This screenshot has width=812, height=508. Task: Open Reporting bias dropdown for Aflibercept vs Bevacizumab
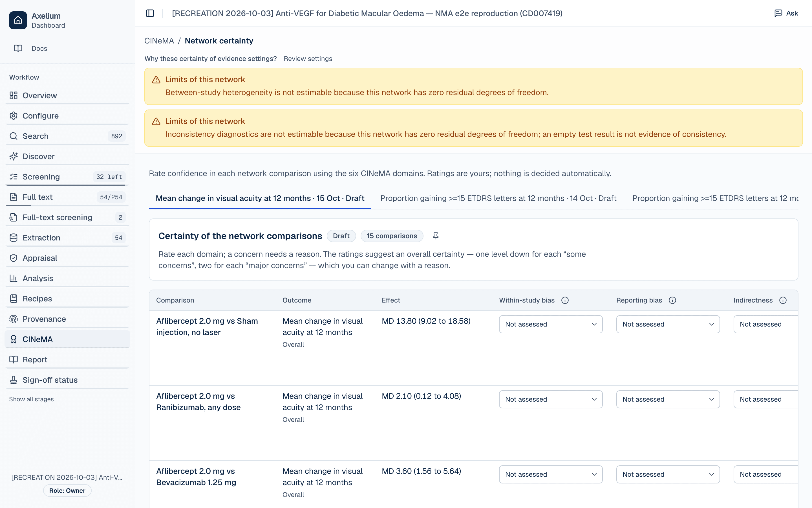click(x=668, y=474)
